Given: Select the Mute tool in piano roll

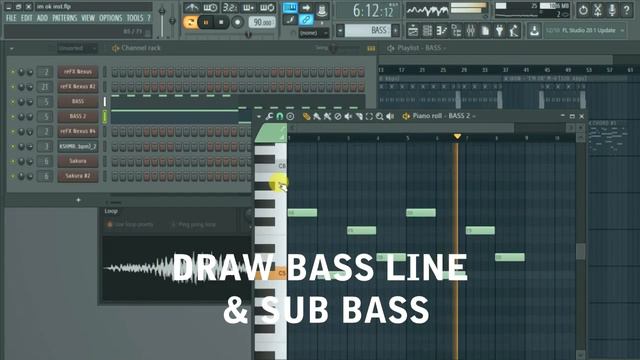Looking at the screenshot, I should coord(348,116).
